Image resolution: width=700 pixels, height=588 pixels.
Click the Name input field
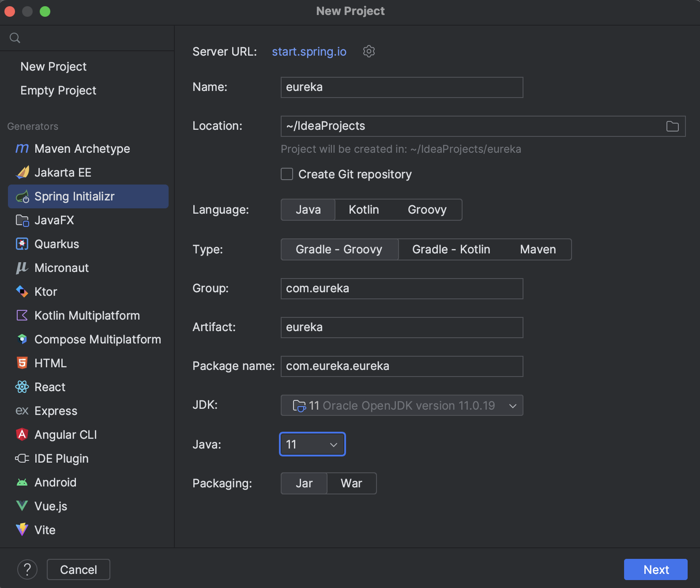coord(402,87)
